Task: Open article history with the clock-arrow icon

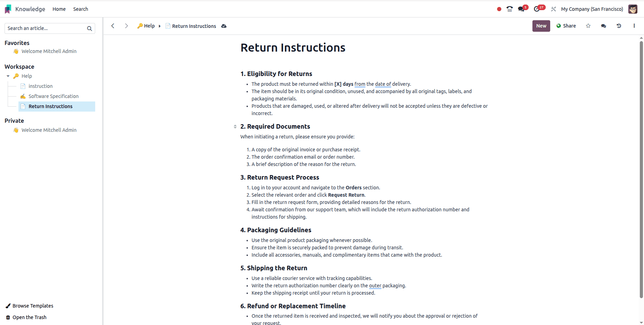Action: pos(619,26)
